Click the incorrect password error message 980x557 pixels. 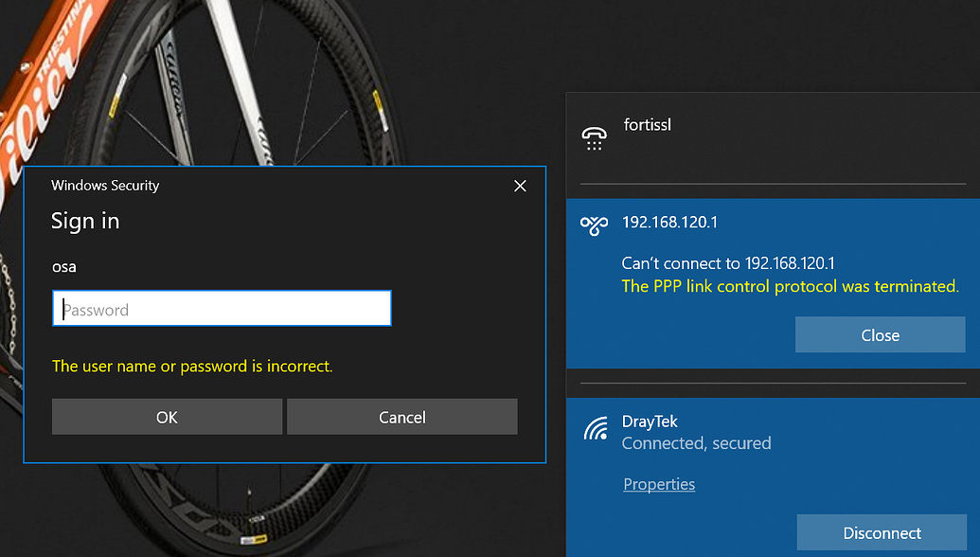(x=192, y=367)
